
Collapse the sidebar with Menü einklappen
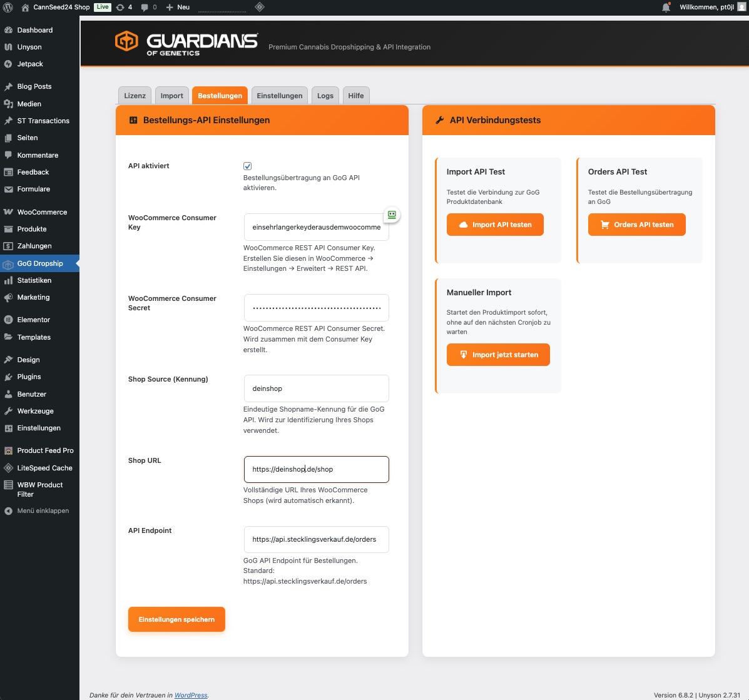coord(43,510)
